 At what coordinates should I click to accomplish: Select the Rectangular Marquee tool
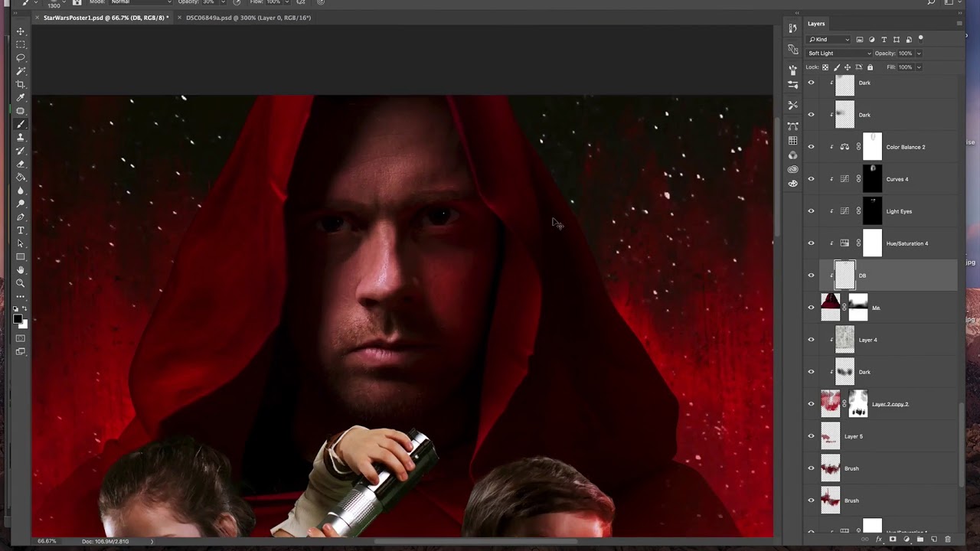[x=21, y=44]
